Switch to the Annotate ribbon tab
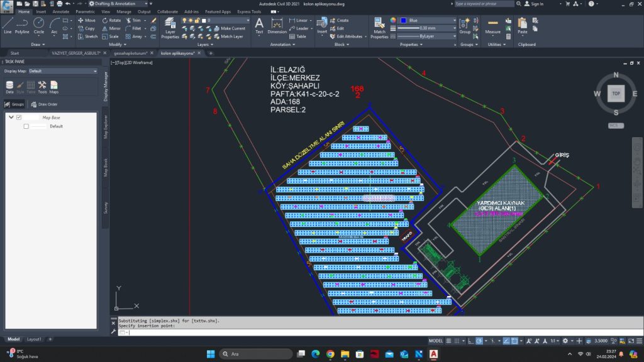The width and height of the screenshot is (644, 362). click(61, 11)
